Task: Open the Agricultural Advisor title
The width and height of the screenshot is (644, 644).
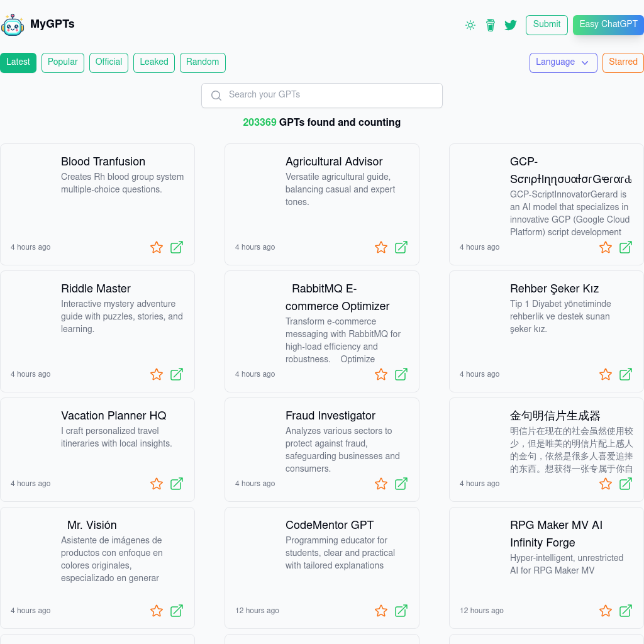Action: click(x=334, y=162)
